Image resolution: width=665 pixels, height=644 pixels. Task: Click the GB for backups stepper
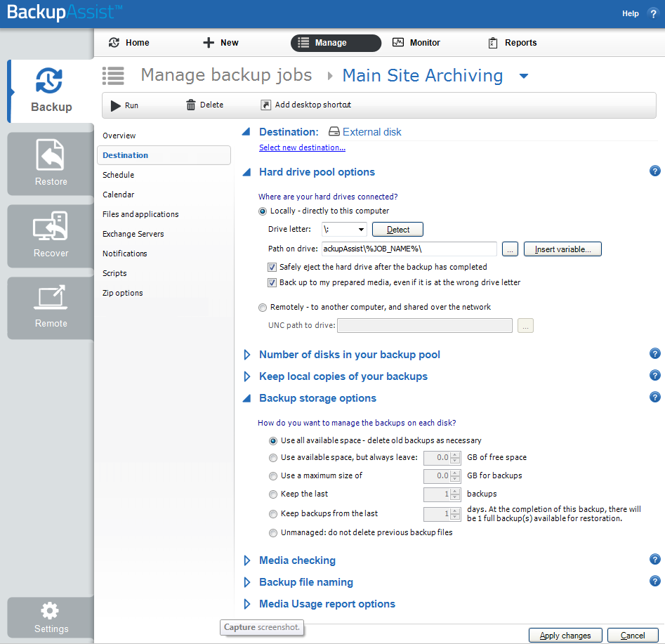455,476
